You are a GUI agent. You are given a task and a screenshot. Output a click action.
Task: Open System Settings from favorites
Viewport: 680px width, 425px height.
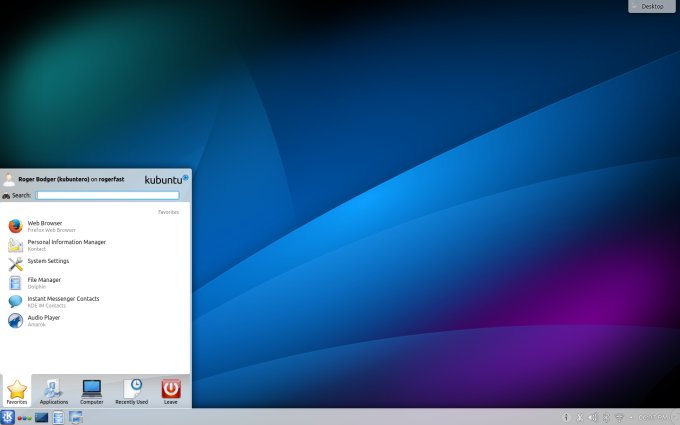pyautogui.click(x=95, y=264)
